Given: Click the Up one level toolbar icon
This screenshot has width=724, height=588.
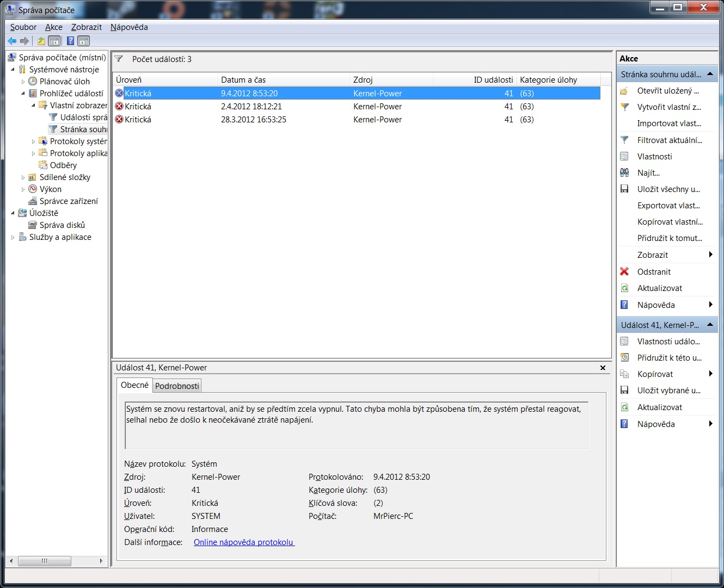Looking at the screenshot, I should (41, 41).
